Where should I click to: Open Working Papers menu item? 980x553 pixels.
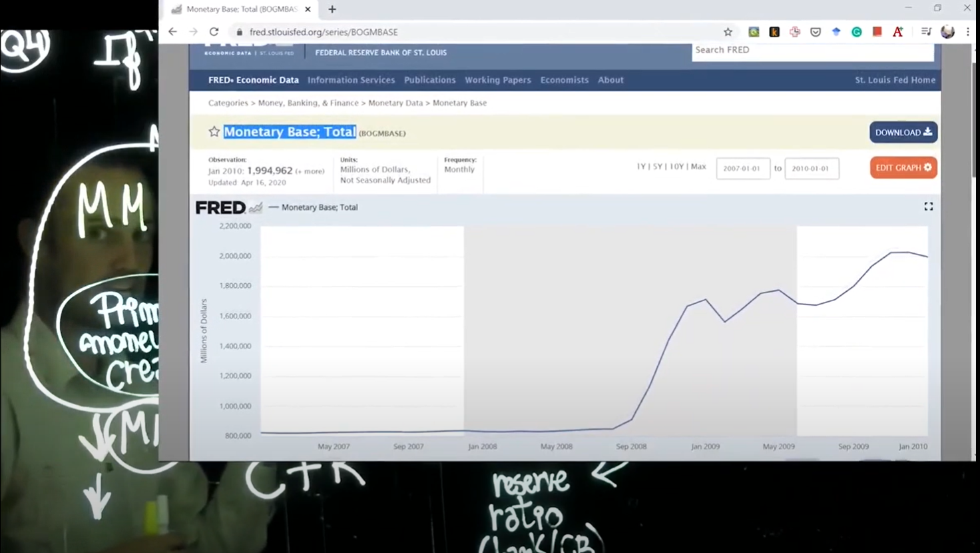point(498,80)
